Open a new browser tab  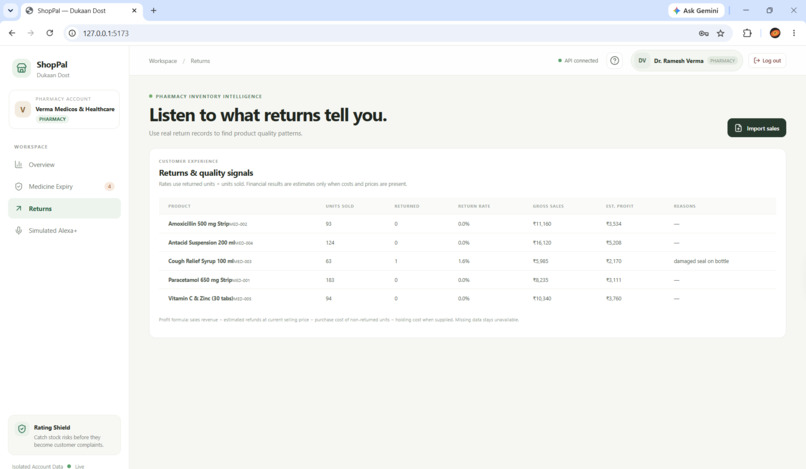click(x=153, y=10)
